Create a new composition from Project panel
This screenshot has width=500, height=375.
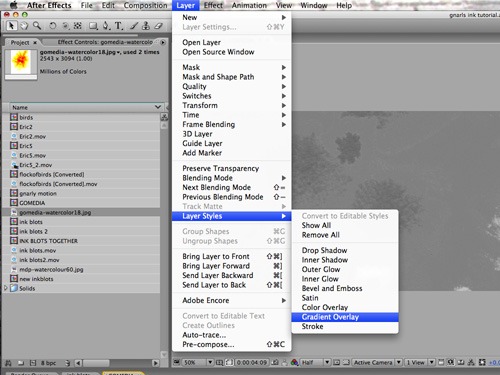33,363
